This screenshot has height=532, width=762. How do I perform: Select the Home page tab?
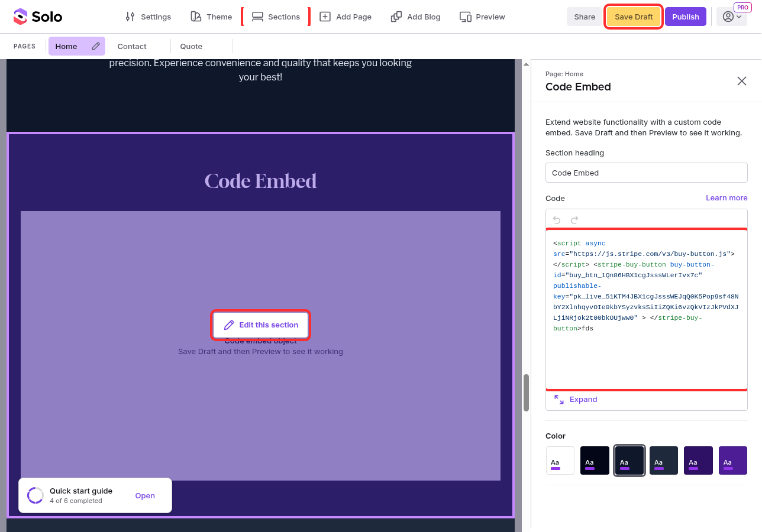pos(77,46)
